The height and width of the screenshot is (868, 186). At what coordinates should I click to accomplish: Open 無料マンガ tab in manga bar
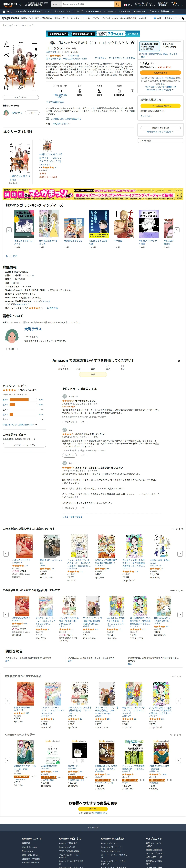tap(59, 18)
